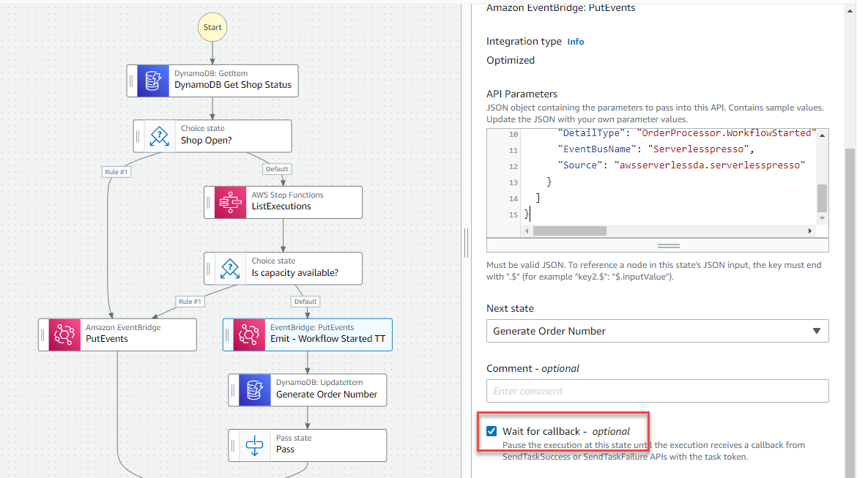Screen dimensions: 868x478
Task: Click the "Serverlesspresso" EventBusName value
Action: point(698,149)
